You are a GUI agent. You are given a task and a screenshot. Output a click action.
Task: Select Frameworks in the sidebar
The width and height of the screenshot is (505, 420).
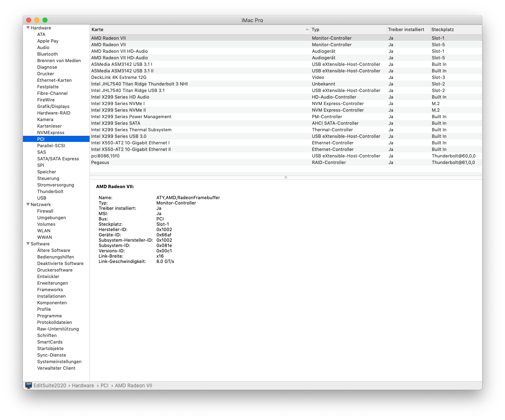click(50, 290)
